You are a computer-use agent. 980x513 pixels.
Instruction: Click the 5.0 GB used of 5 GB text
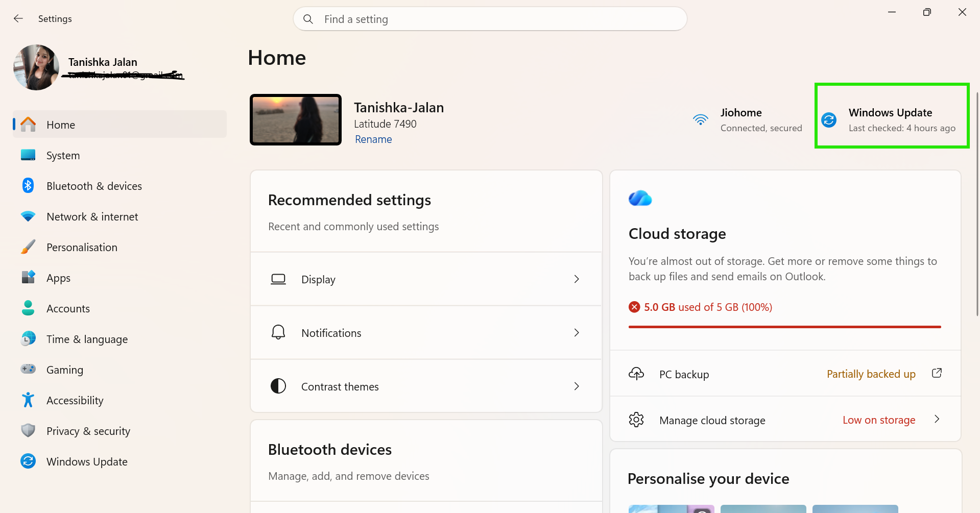[708, 307]
